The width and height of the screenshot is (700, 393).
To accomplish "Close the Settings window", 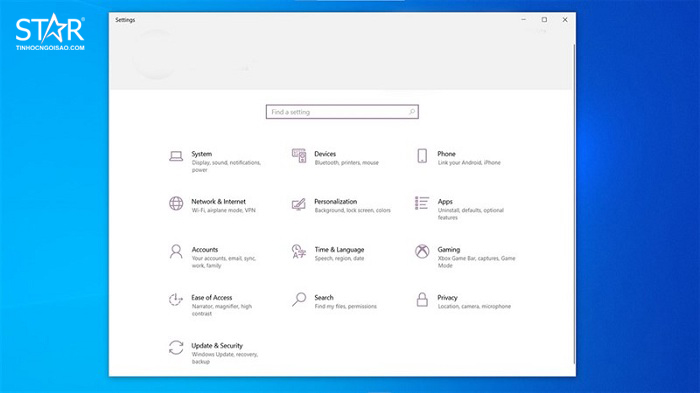I will coord(565,20).
